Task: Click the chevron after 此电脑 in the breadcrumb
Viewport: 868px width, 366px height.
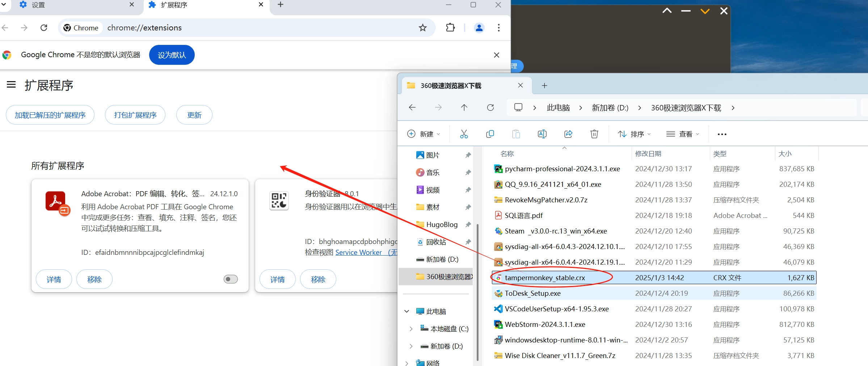Action: [x=581, y=108]
